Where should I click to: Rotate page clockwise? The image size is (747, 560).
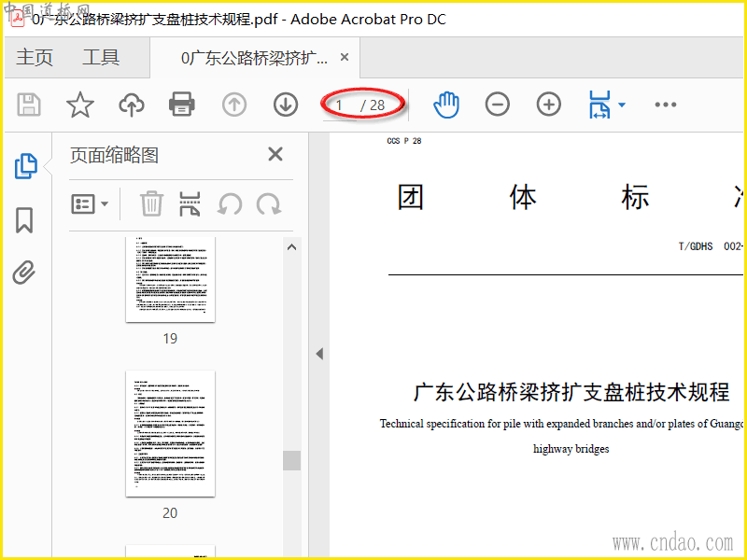[x=269, y=204]
